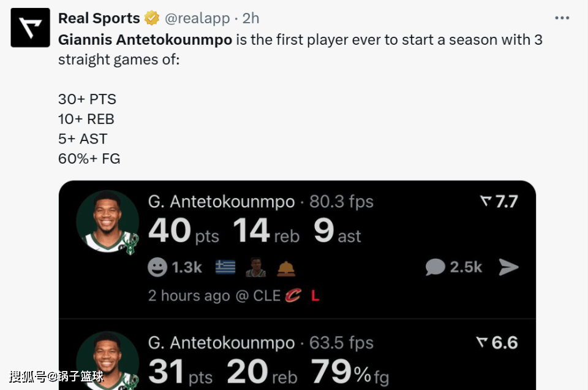This screenshot has height=390, width=588.
Task: Click Giannis headshot in the first stat card
Action: (107, 221)
